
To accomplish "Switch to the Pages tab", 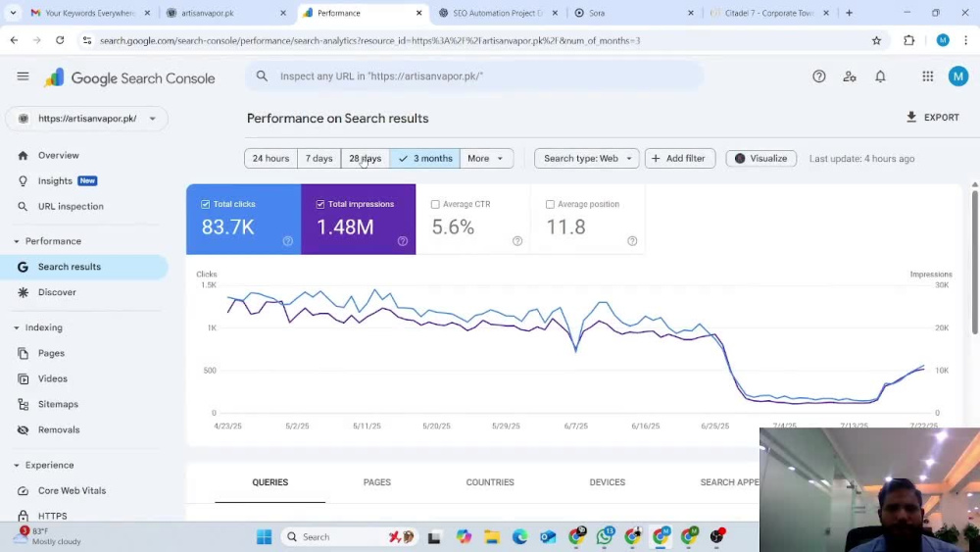I will click(377, 482).
